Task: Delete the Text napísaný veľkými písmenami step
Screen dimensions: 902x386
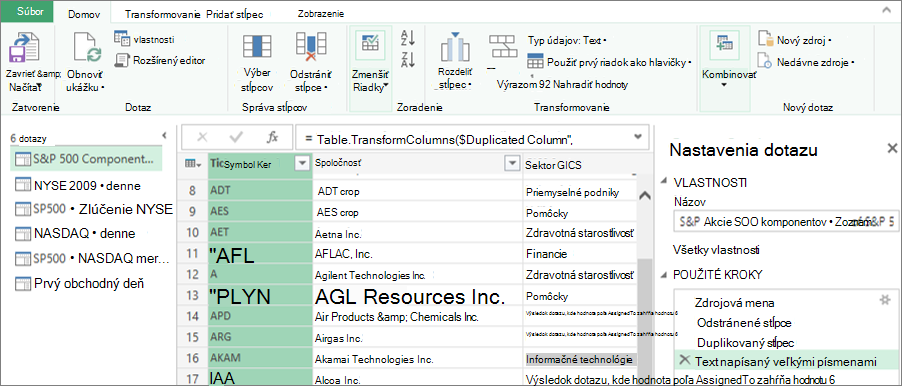Action: click(x=685, y=360)
